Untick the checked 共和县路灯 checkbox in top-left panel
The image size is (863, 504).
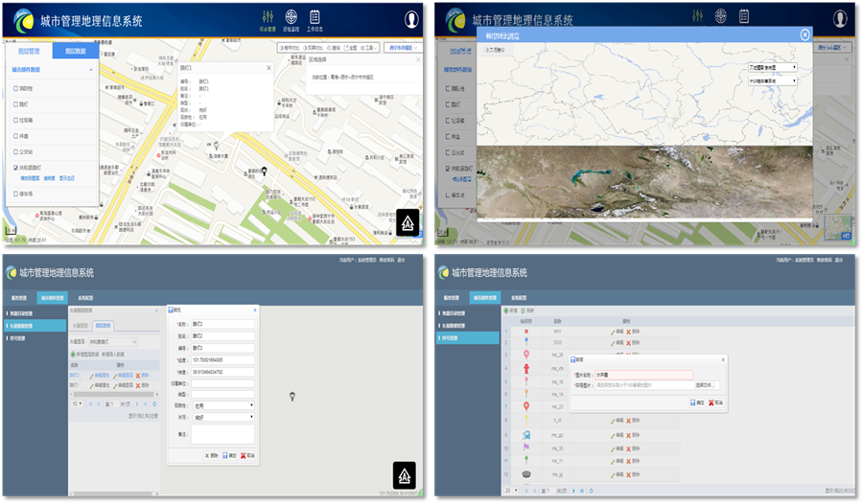(16, 168)
